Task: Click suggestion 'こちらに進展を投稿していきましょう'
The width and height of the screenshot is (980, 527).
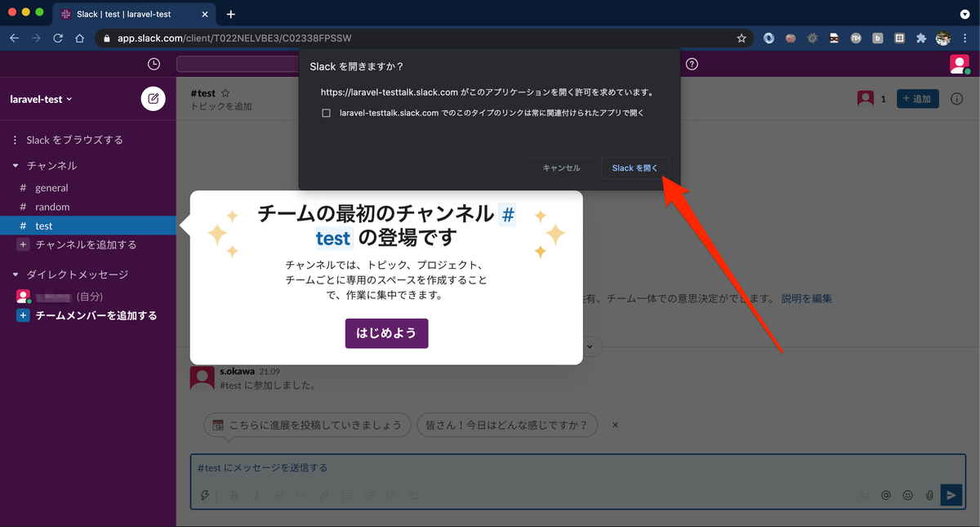Action: [307, 425]
